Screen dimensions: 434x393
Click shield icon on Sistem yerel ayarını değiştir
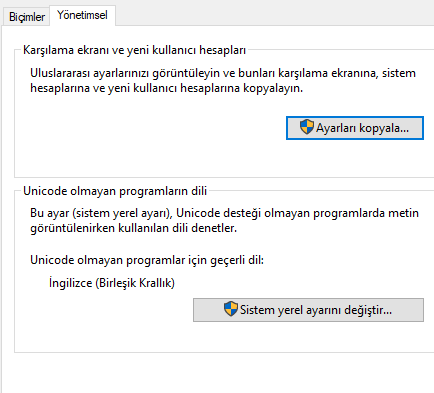[x=231, y=309]
